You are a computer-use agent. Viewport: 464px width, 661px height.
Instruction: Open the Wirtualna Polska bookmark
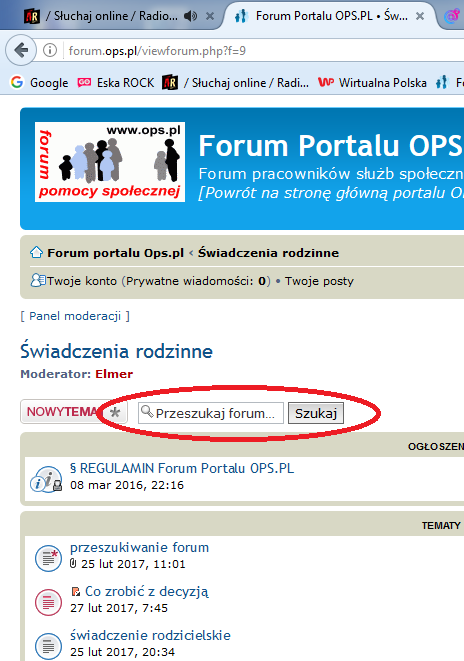(373, 83)
